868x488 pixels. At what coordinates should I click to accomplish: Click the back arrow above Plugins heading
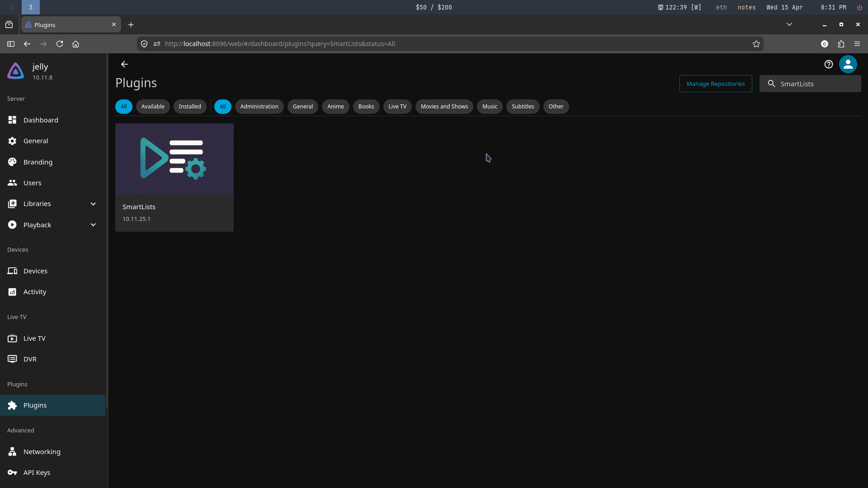(124, 64)
